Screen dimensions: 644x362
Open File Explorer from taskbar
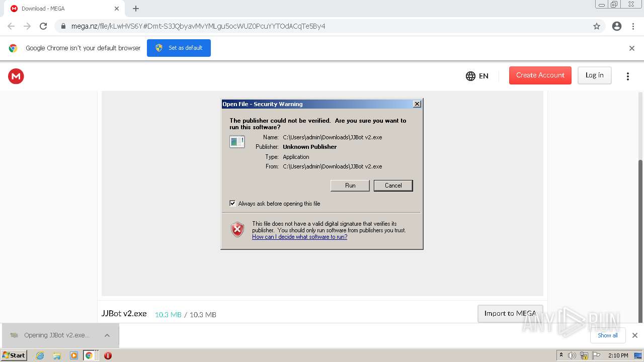pyautogui.click(x=57, y=355)
